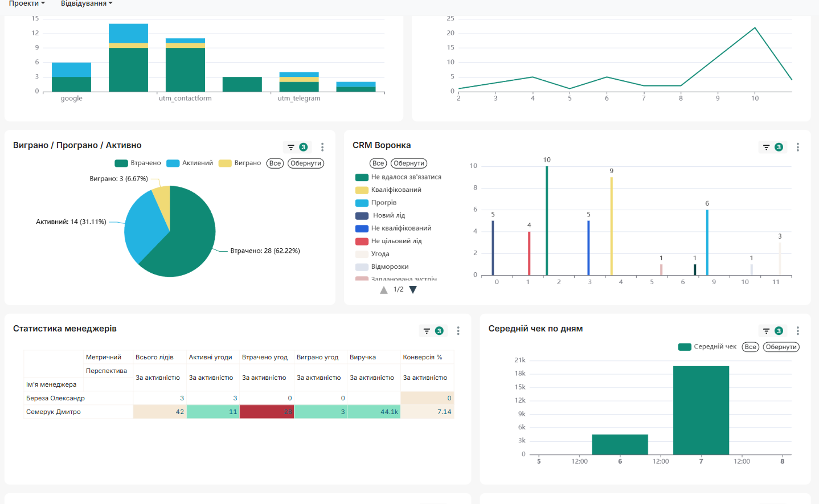The width and height of the screenshot is (819, 504).
Task: Click Все button in pie chart legend
Action: [x=275, y=163]
